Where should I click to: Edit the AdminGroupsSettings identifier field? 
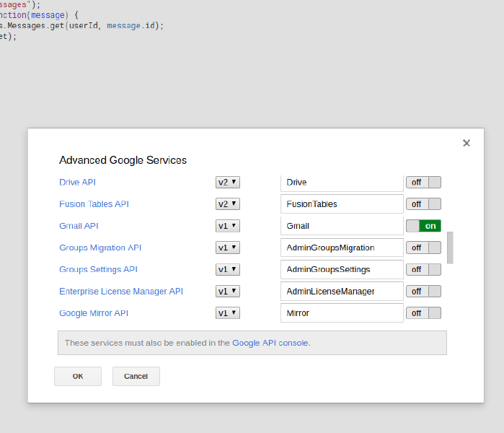[x=342, y=269]
